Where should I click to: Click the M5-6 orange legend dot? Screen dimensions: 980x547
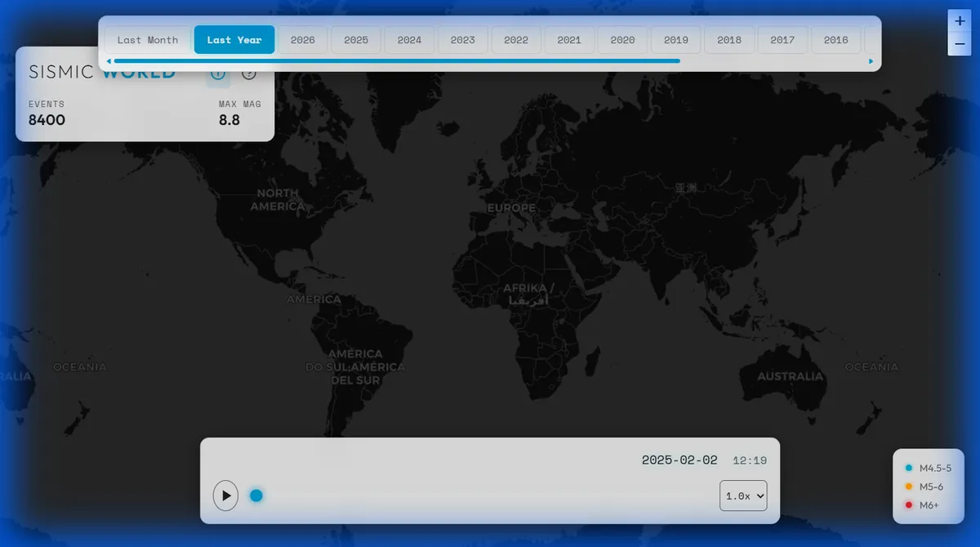coord(909,487)
